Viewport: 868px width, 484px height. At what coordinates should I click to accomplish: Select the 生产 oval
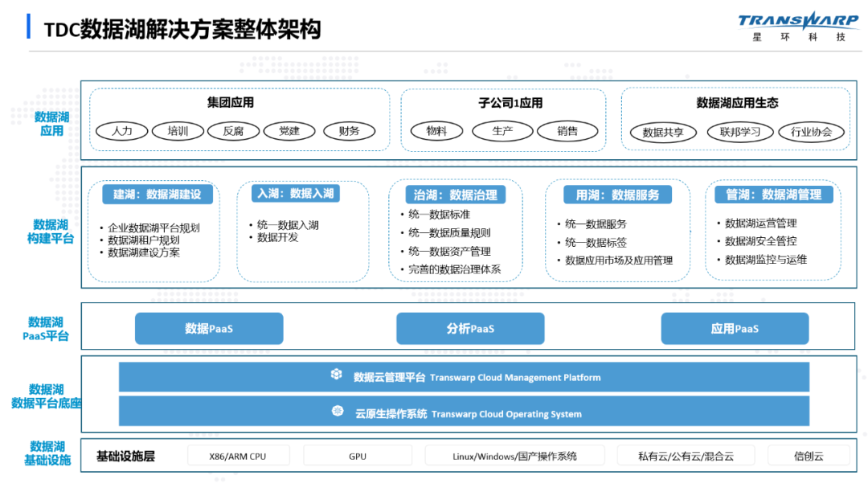(502, 131)
